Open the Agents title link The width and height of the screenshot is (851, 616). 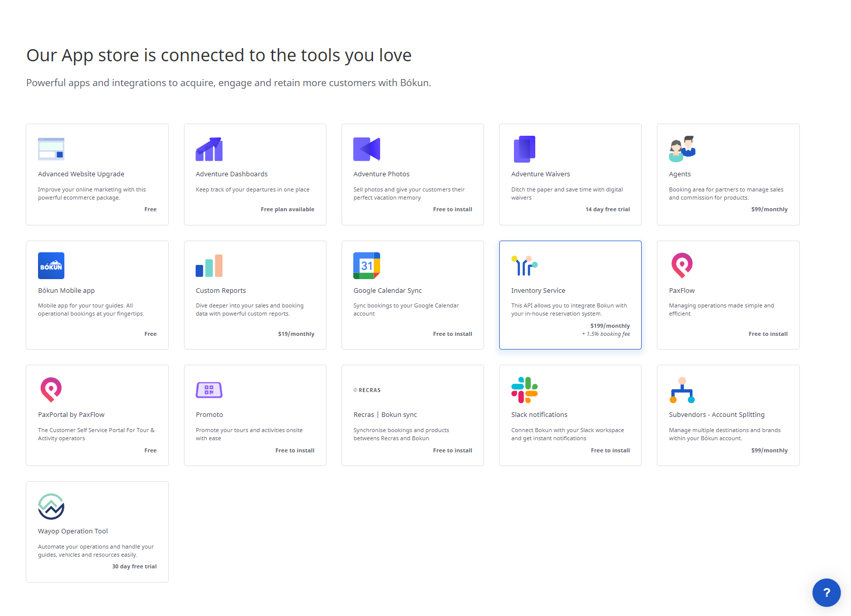click(x=680, y=174)
